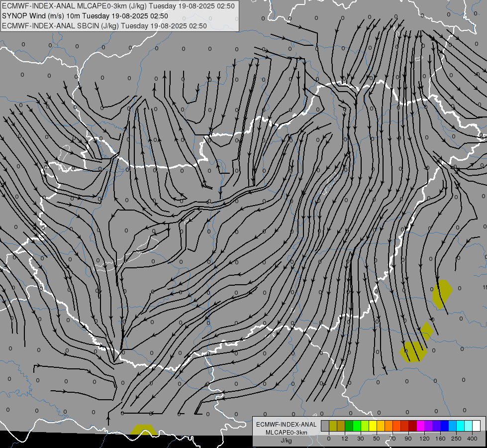Select the 30 tick label on the legend
This screenshot has width=487, height=448.
click(361, 439)
